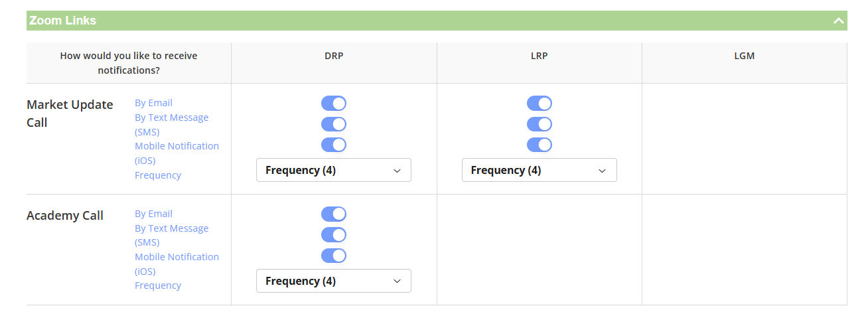Disable Academy Call DRP text message switch
The width and height of the screenshot is (868, 318).
coord(334,235)
